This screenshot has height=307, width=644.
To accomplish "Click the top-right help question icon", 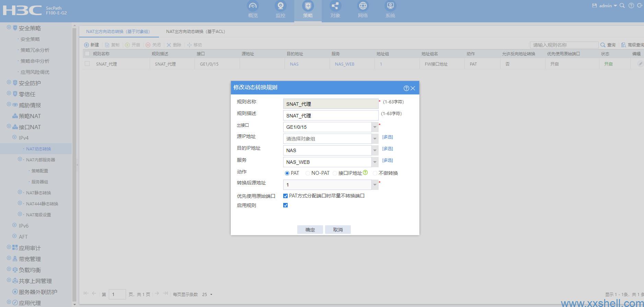I will point(631,5).
